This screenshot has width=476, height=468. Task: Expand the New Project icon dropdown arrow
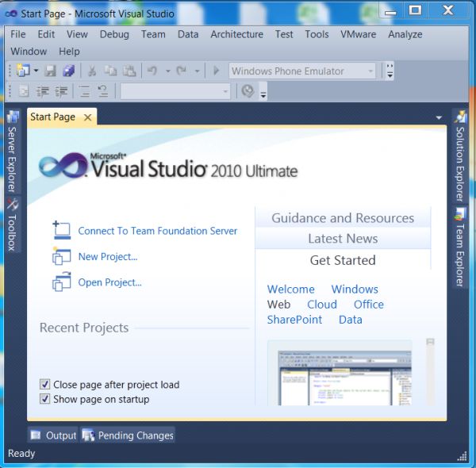pyautogui.click(x=36, y=71)
